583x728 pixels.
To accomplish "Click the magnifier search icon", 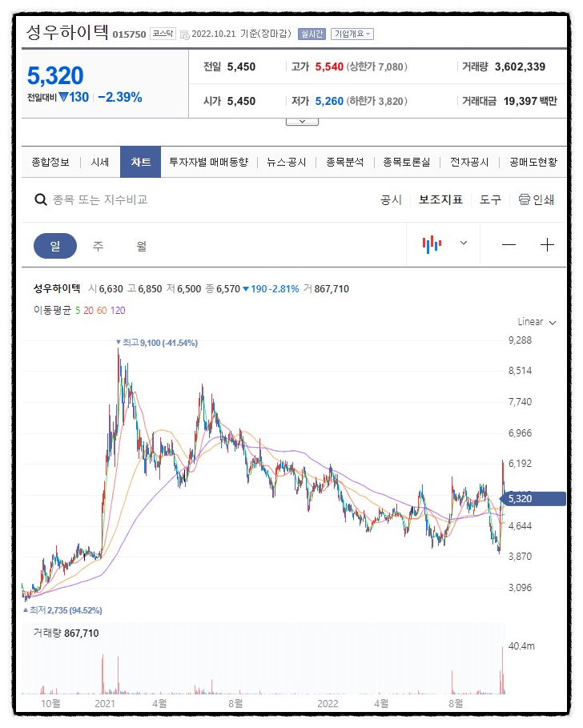I will (x=41, y=199).
